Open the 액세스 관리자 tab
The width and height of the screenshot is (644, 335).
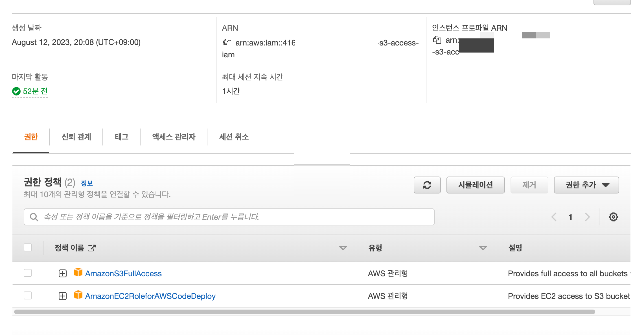click(x=174, y=137)
